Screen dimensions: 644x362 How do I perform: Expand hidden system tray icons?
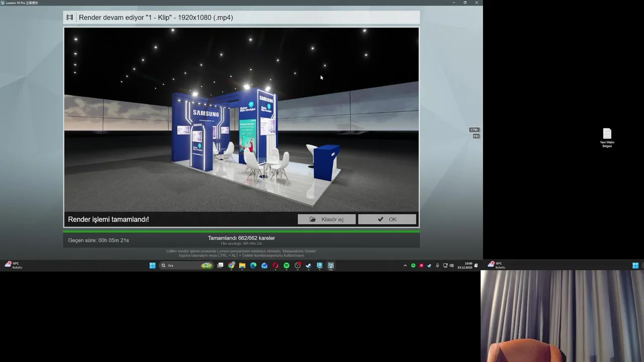click(x=405, y=265)
